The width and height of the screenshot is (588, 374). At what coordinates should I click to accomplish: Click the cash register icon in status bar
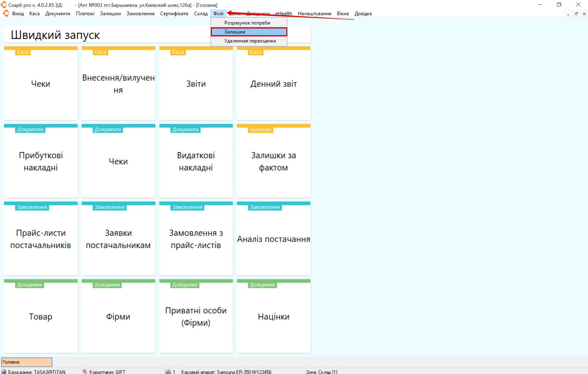coord(168,372)
